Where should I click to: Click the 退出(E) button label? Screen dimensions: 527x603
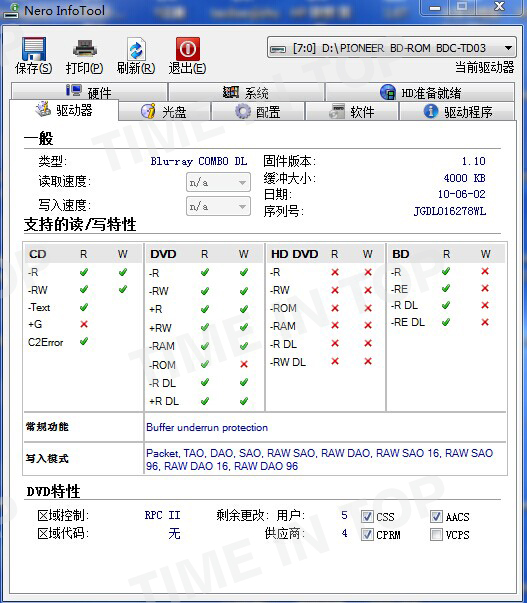coord(187,68)
